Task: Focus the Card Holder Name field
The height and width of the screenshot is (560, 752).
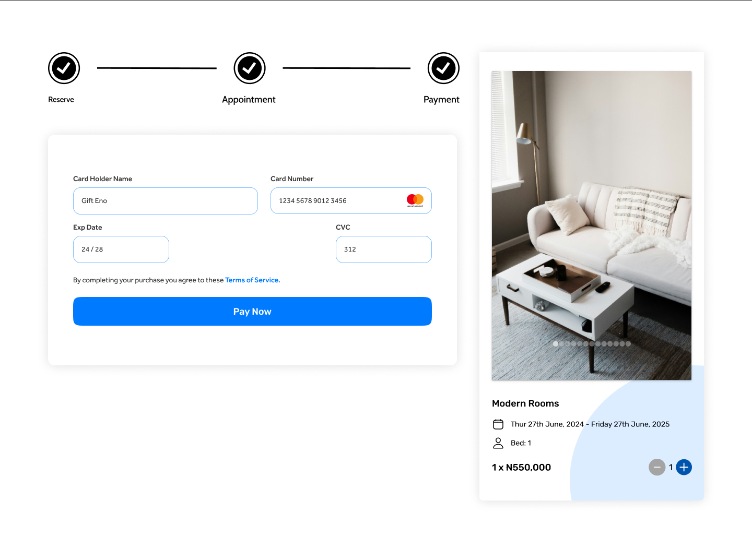Action: click(166, 201)
